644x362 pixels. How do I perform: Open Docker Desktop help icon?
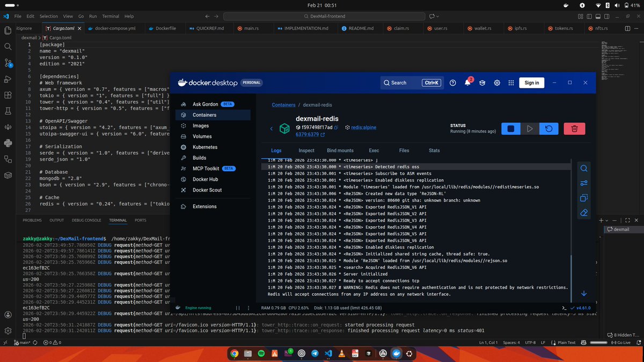(453, 83)
